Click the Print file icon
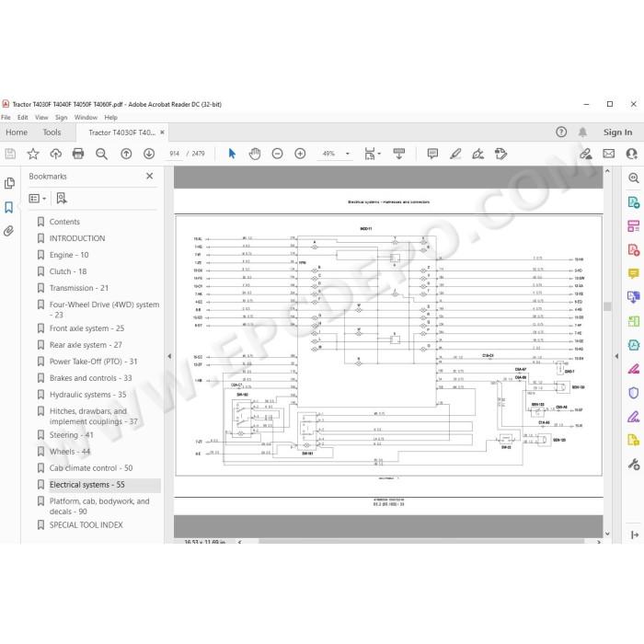 [78, 154]
